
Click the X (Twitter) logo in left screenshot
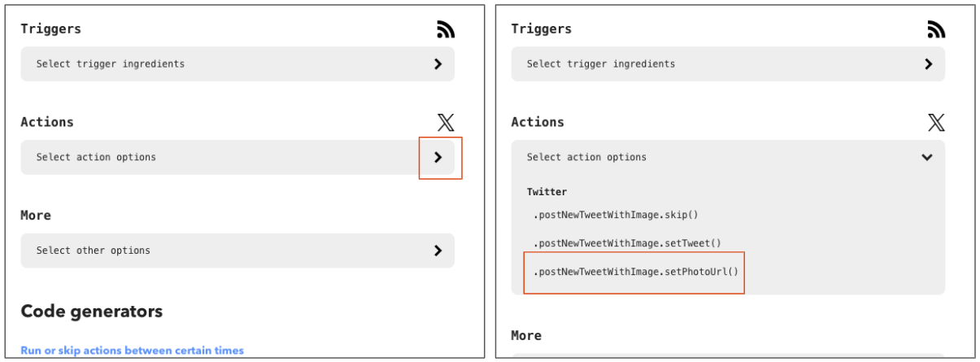[x=446, y=123]
